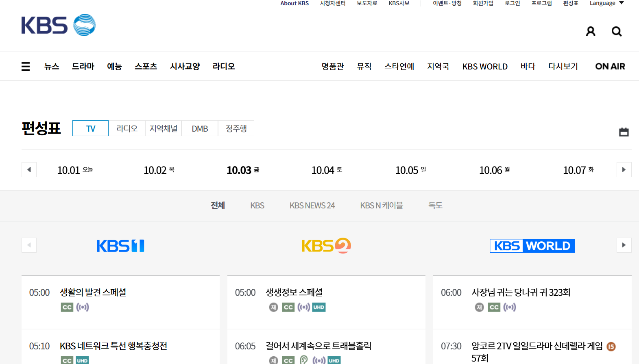Open the About KBS link
Image resolution: width=639 pixels, height=364 pixels.
(294, 3)
